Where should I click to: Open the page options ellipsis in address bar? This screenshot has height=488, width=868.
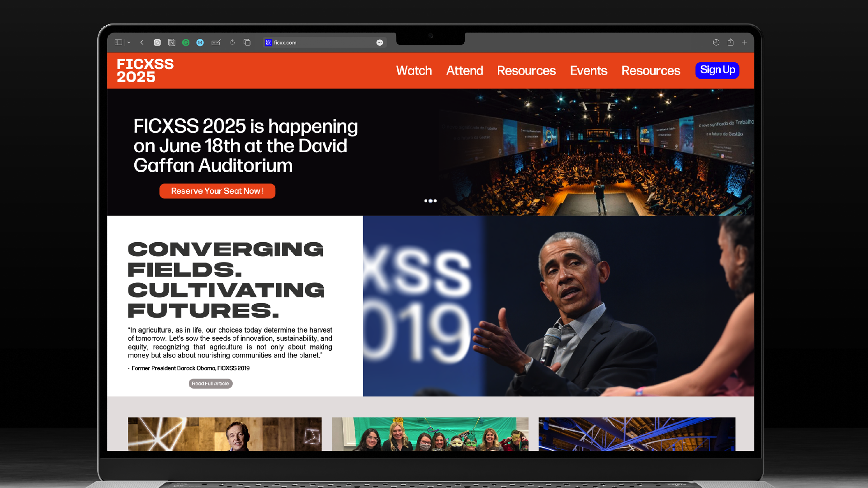[x=380, y=42]
